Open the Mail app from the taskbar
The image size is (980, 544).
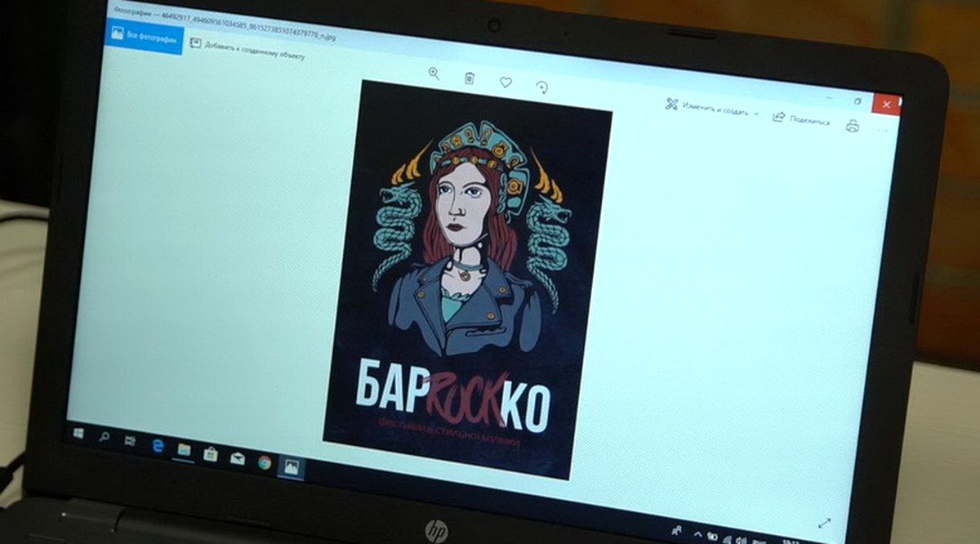(x=237, y=457)
